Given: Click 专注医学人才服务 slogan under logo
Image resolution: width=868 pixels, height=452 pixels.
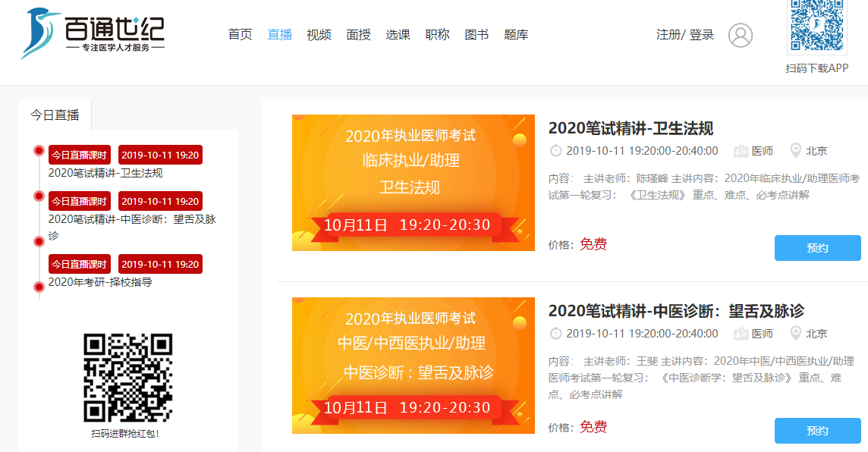Looking at the screenshot, I should [115, 48].
